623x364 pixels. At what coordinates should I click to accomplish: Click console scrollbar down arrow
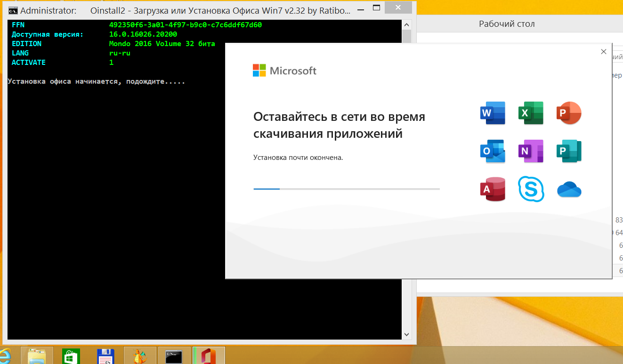407,335
